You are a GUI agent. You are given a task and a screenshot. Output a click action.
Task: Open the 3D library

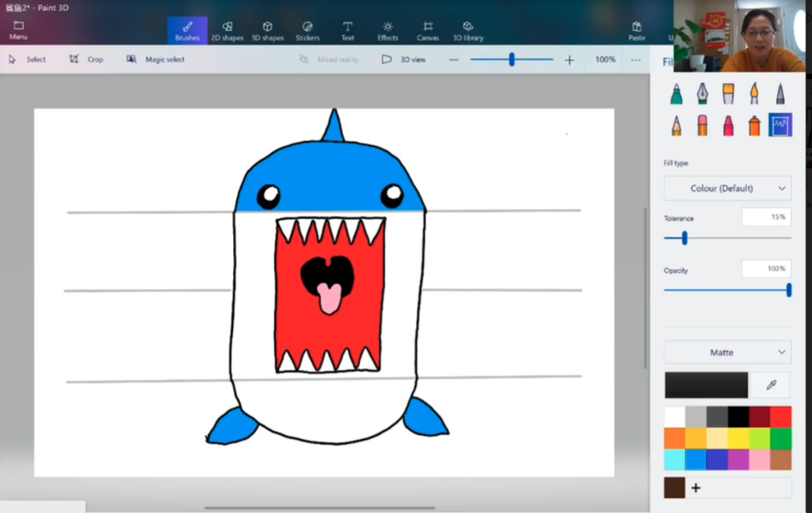(468, 31)
